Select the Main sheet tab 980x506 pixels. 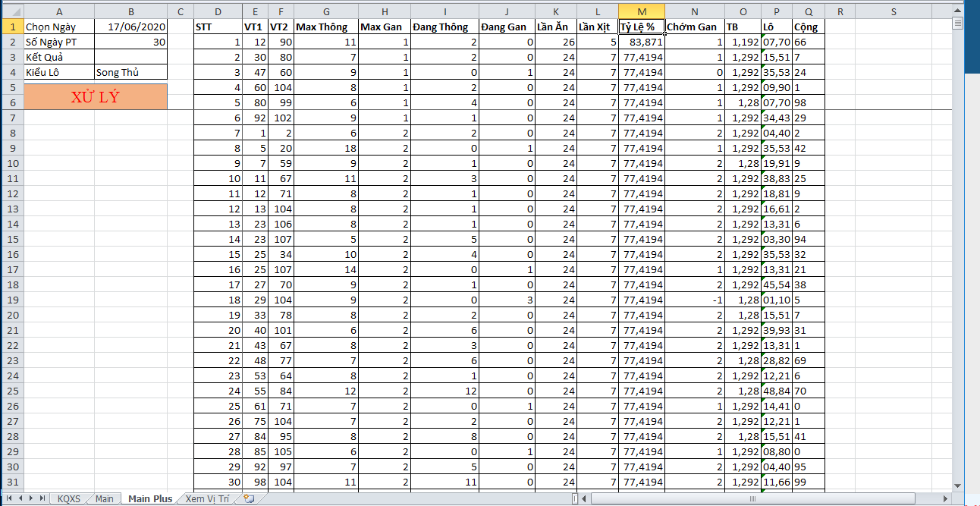(105, 498)
